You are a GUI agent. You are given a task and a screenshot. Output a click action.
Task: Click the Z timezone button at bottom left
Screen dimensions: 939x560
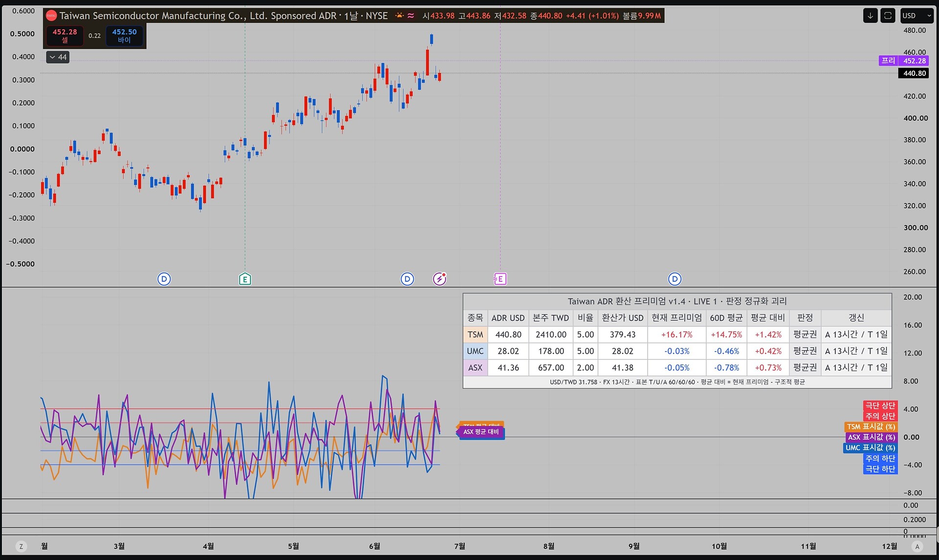pos(21,546)
